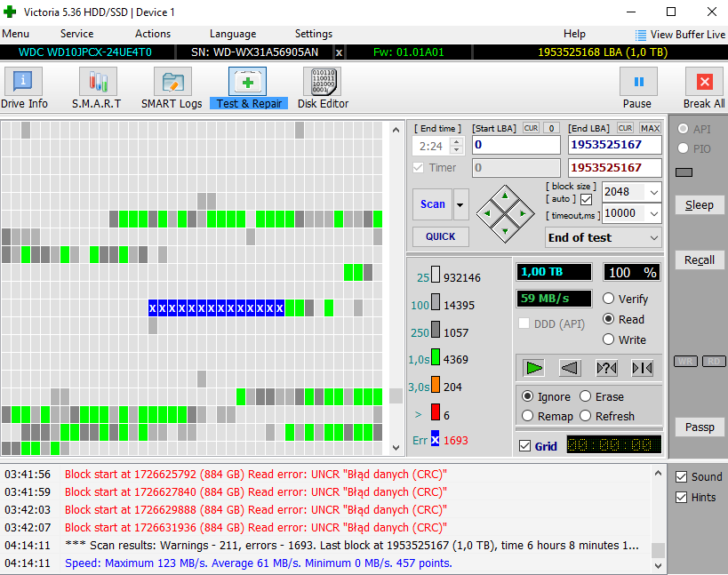Click the x beside serial number

pyautogui.click(x=339, y=52)
